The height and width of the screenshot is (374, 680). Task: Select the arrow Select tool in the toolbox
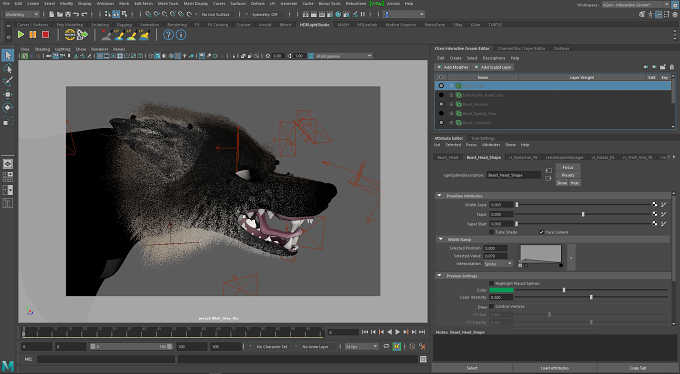coord(8,55)
